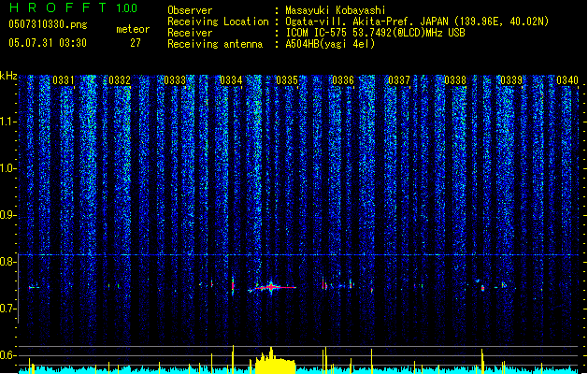Click the 0.6 kHz axis label

[7, 355]
